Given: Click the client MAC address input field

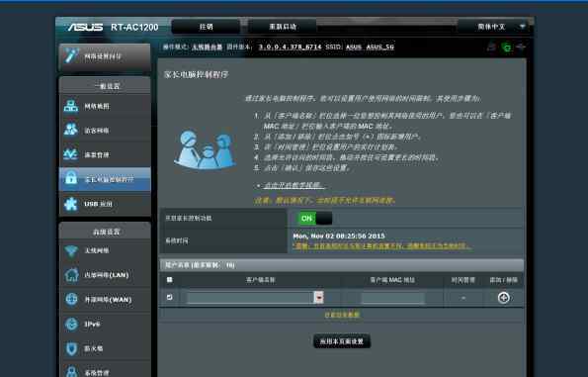Looking at the screenshot, I should click(392, 298).
